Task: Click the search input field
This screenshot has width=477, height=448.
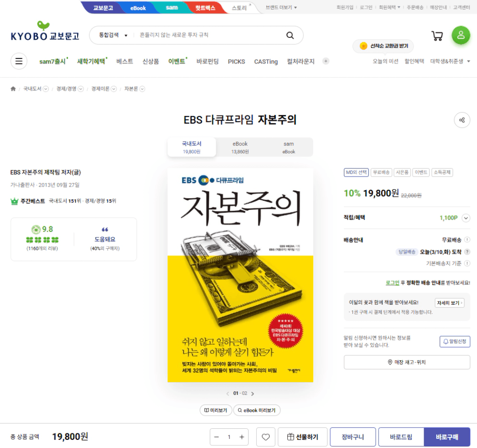Action: click(210, 35)
